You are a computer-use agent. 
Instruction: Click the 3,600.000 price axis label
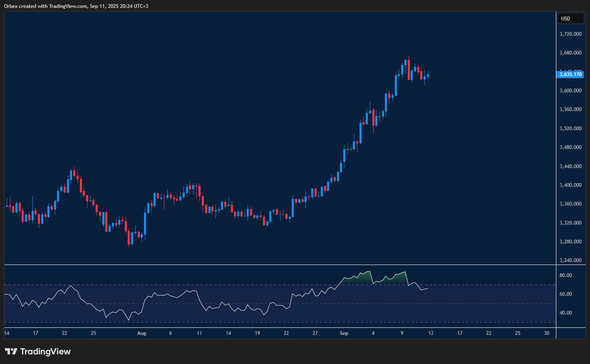(x=570, y=91)
